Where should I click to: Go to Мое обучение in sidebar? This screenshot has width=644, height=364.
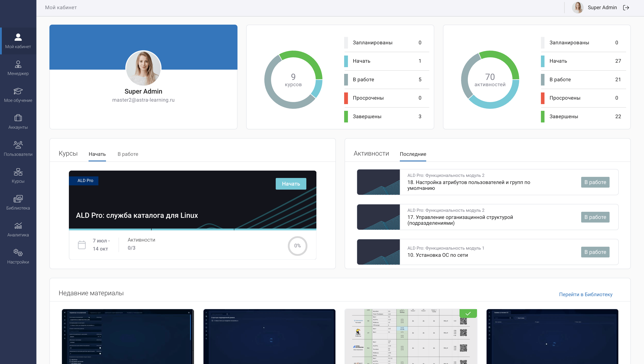[x=18, y=95]
